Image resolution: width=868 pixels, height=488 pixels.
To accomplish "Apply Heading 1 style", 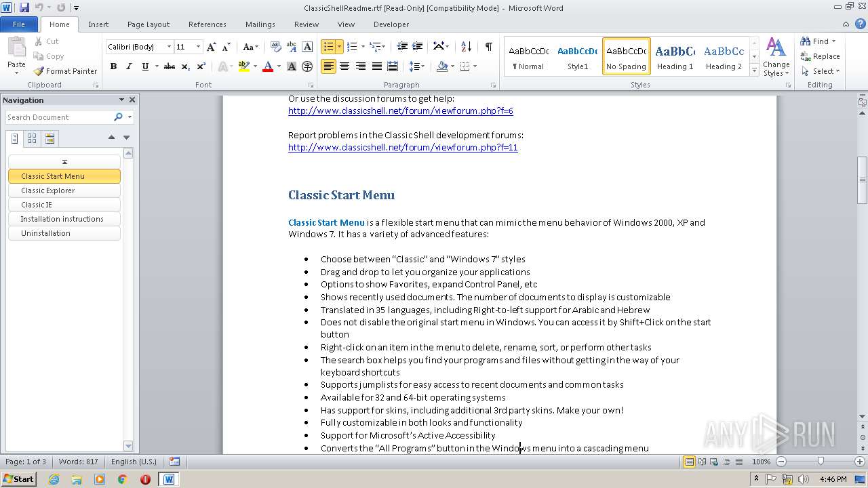I will click(x=675, y=56).
